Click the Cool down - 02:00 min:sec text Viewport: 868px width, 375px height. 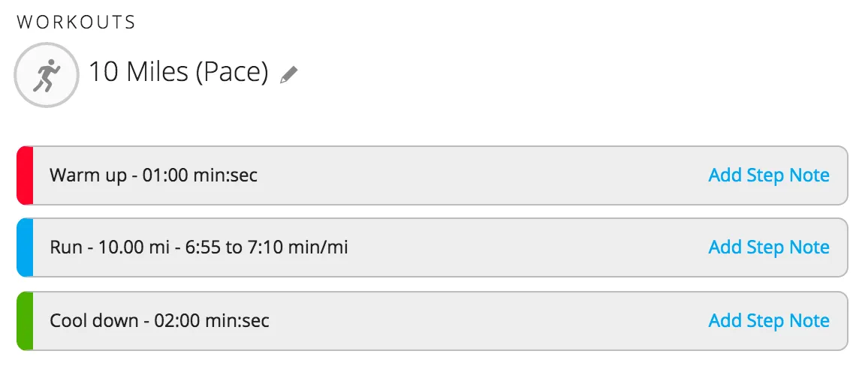pos(159,321)
